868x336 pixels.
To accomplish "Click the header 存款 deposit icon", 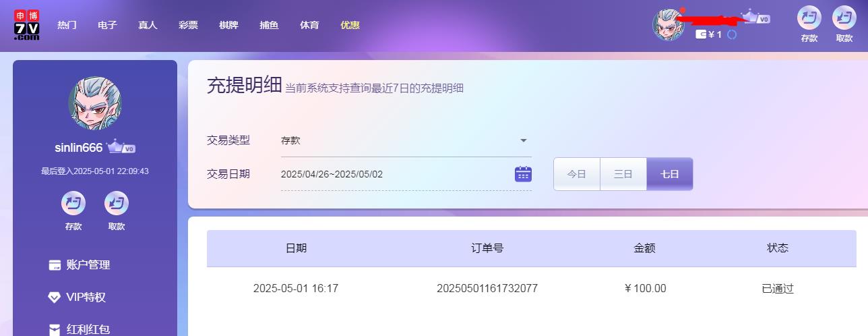I will coord(809,18).
